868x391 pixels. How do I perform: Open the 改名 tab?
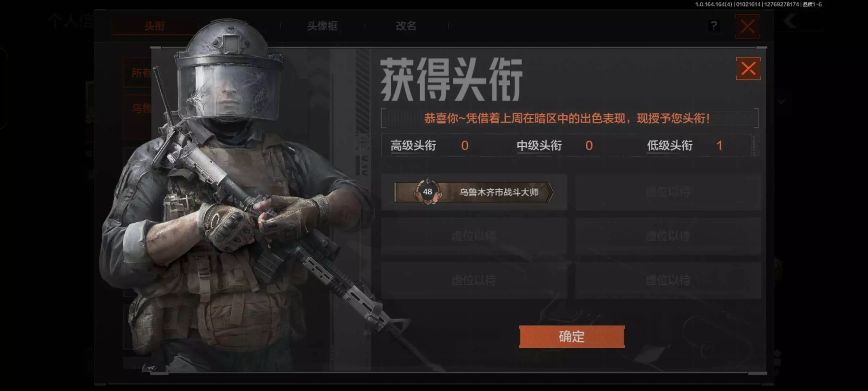(x=406, y=26)
